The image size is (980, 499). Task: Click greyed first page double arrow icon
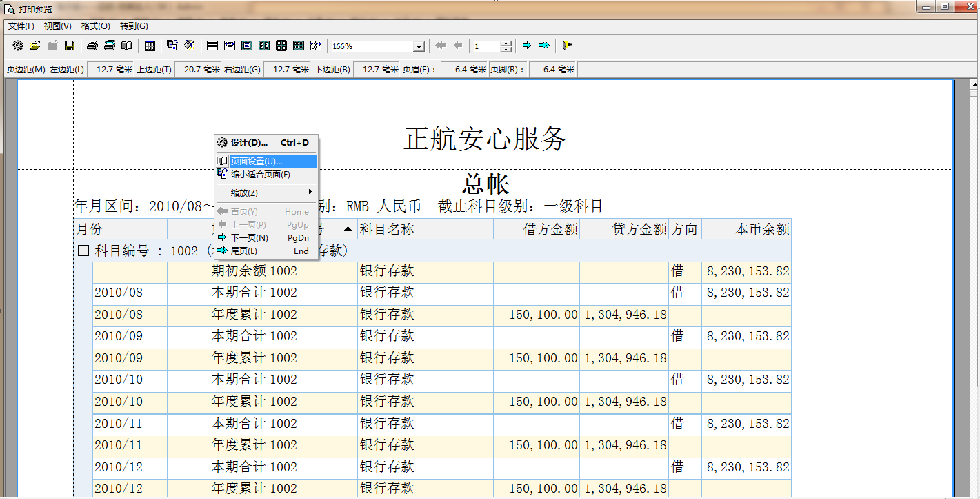(x=441, y=46)
